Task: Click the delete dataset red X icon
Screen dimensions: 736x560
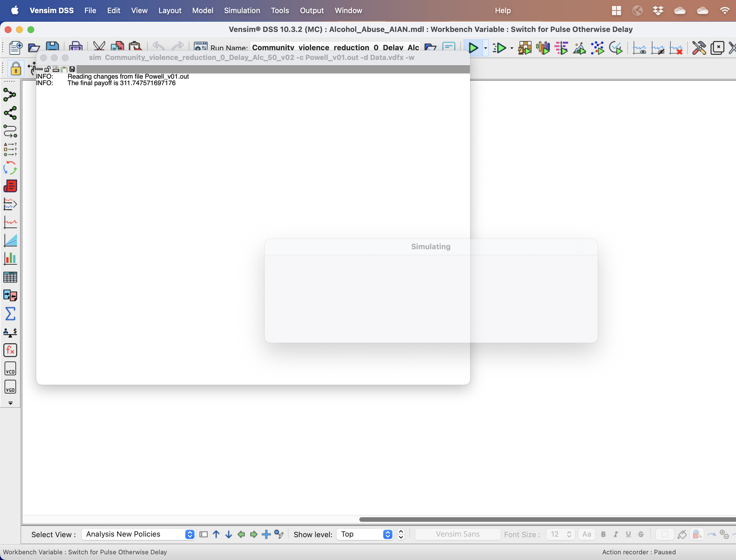Action: point(676,48)
